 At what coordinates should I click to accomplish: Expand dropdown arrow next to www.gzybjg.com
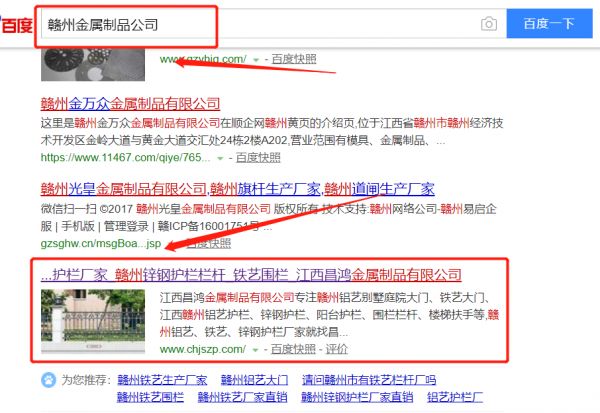(x=256, y=60)
